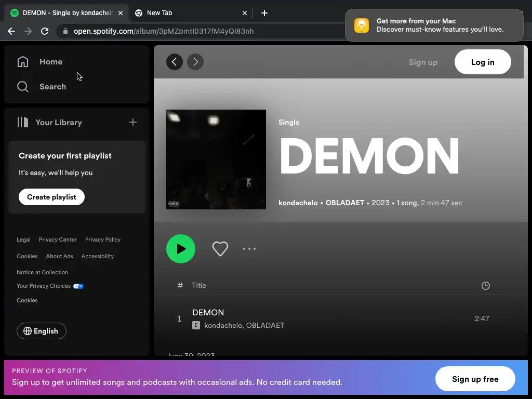Click OBLADAET in the track row artists
532x399 pixels.
pyautogui.click(x=265, y=325)
